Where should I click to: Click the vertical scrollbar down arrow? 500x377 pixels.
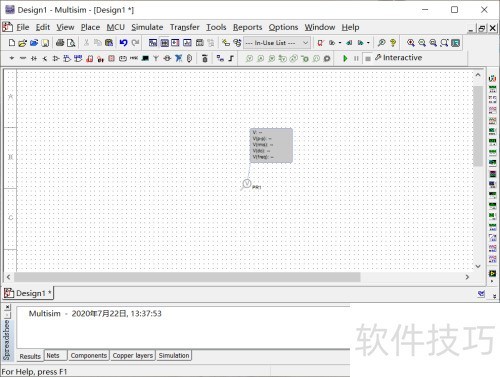click(478, 266)
